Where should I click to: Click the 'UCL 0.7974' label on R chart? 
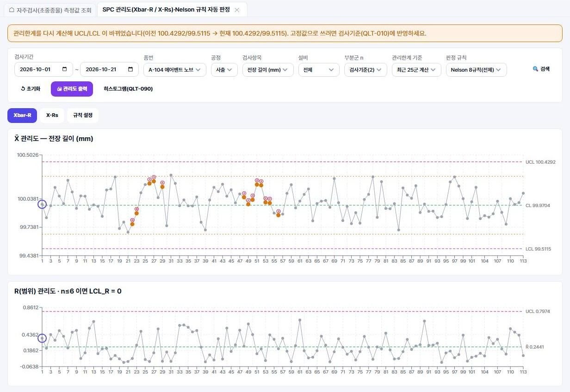pos(538,312)
